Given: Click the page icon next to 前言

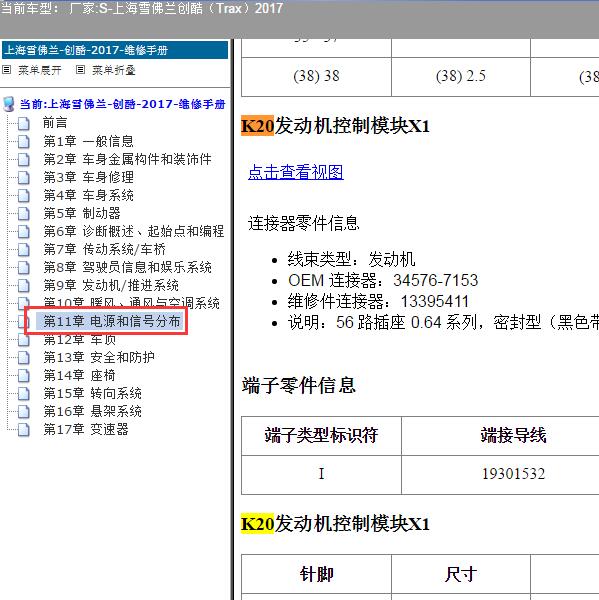Looking at the screenshot, I should 24,123.
